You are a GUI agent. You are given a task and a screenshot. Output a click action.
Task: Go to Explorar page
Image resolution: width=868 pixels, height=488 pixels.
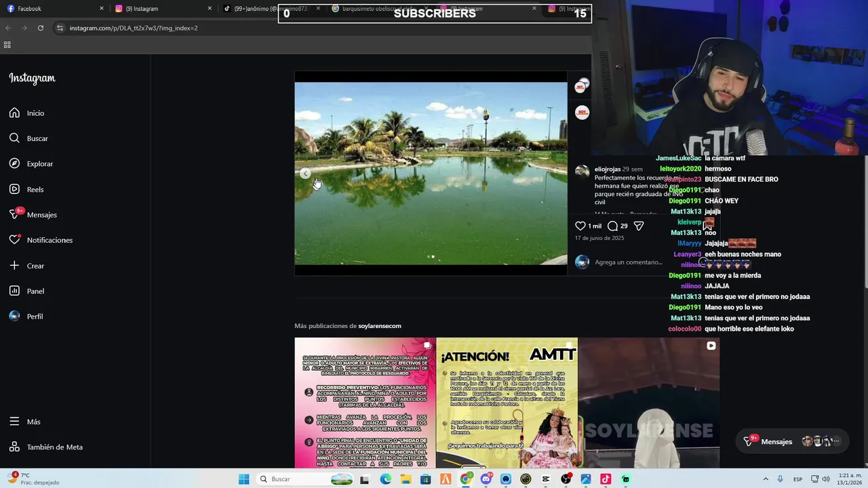[x=31, y=163]
